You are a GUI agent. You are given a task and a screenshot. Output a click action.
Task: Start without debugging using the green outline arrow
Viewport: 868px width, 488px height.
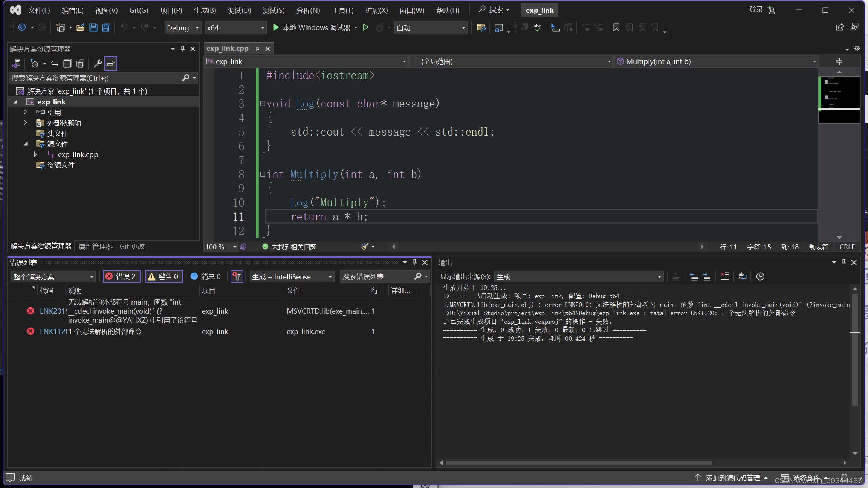(x=365, y=27)
